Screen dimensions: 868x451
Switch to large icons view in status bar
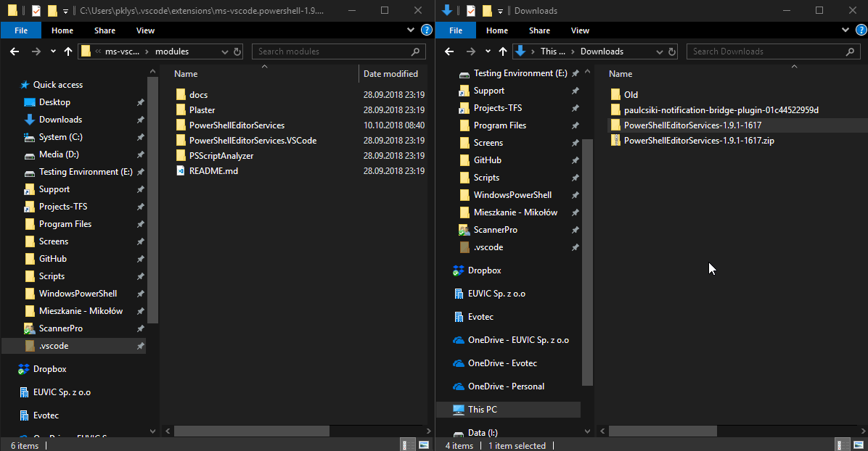coord(423,444)
